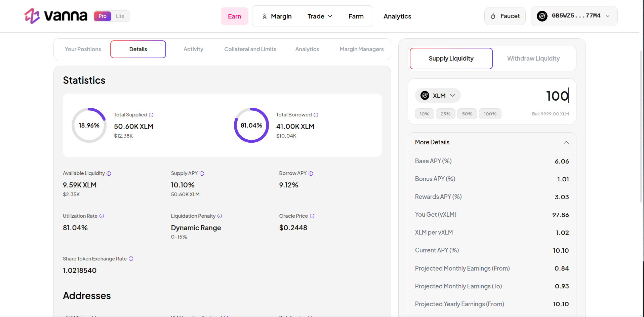This screenshot has width=644, height=317.
Task: Click the '97.86' You Get value
Action: point(561,215)
